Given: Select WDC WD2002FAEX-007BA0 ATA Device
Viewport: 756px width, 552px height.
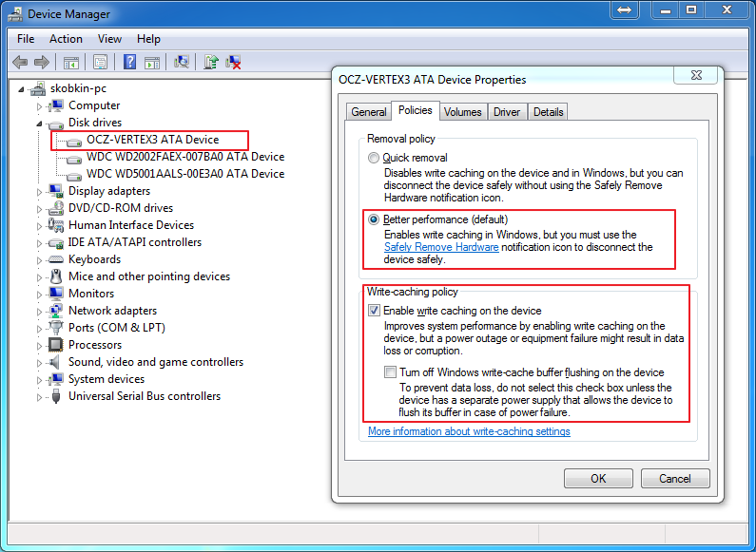Looking at the screenshot, I should (x=184, y=157).
